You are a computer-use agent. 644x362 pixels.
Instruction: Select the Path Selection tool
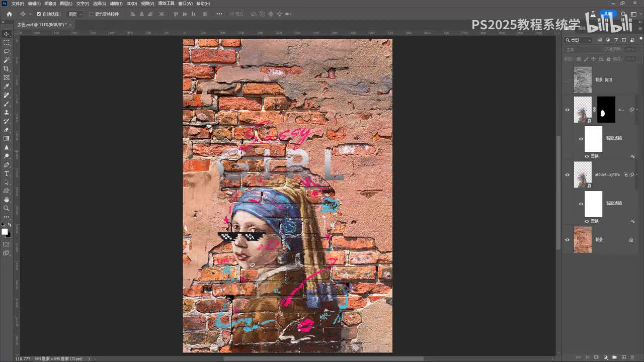(x=7, y=182)
